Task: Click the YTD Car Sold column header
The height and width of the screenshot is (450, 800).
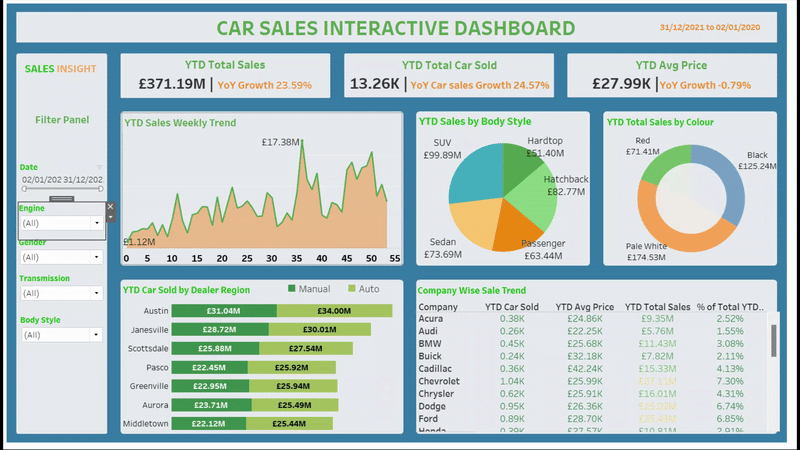Action: click(511, 307)
